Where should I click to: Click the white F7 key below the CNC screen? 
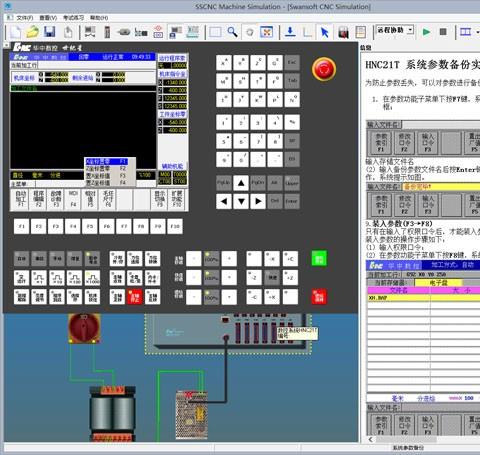[x=124, y=226]
